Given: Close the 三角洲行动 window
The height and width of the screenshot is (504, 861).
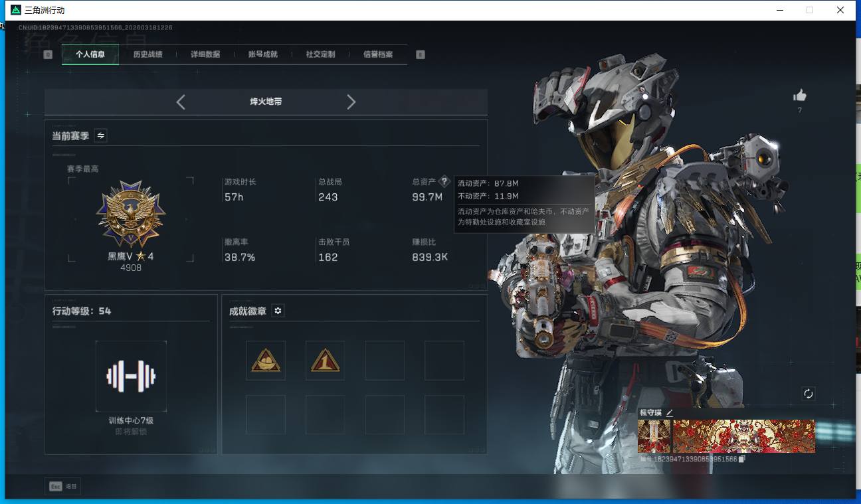Looking at the screenshot, I should (x=840, y=10).
